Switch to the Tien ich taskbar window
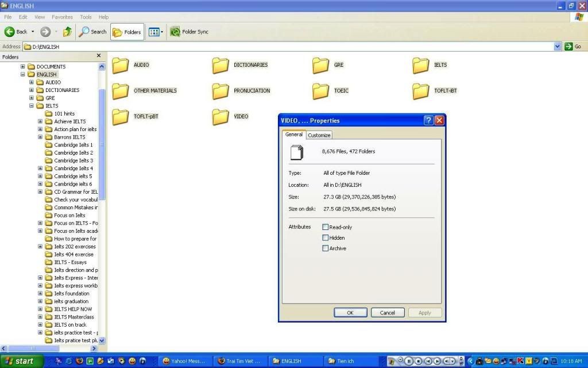The height and width of the screenshot is (368, 588). (x=350, y=361)
